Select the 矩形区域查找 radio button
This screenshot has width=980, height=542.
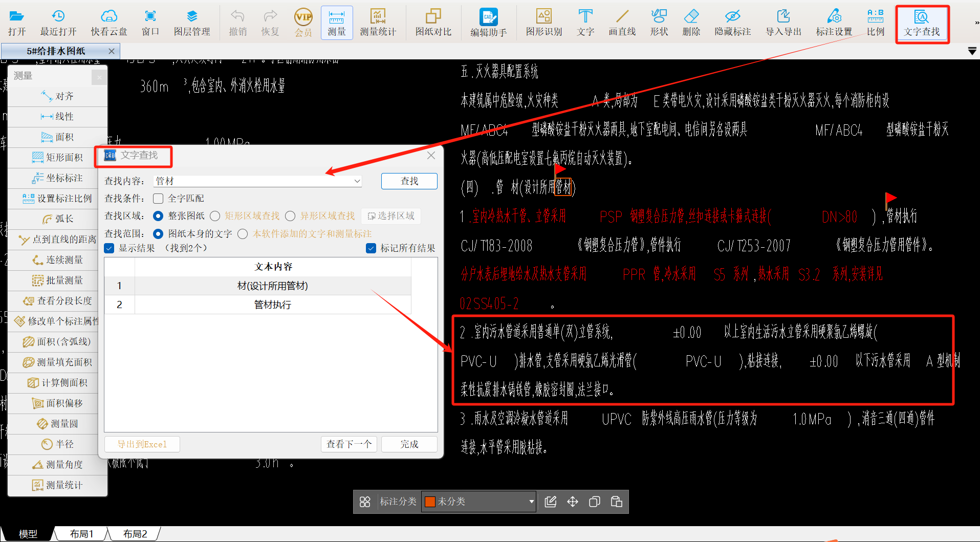215,216
